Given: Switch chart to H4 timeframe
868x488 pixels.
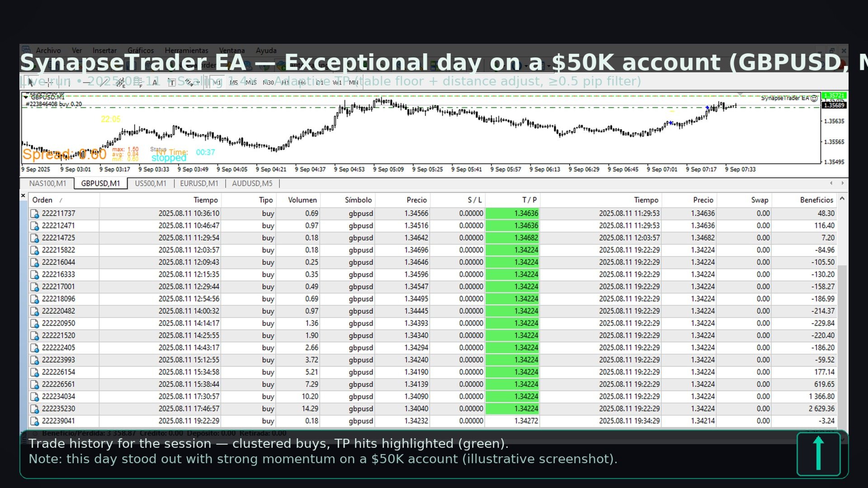Looking at the screenshot, I should tap(302, 82).
